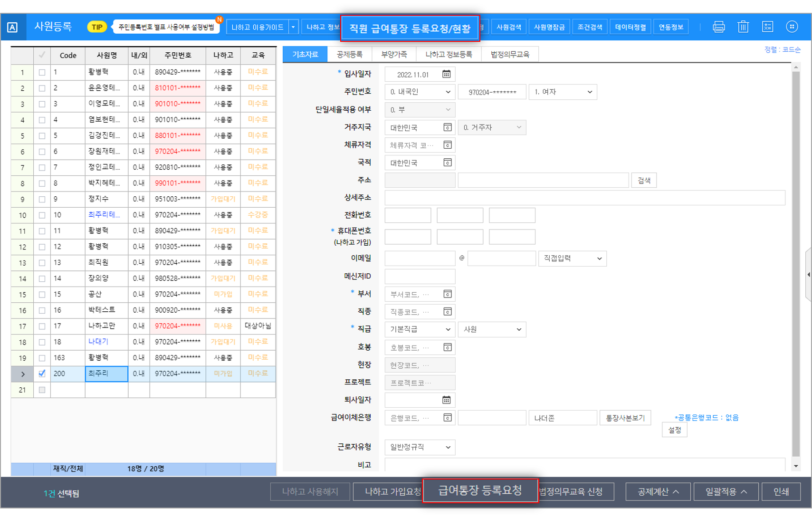Switch to the 나하고 정보등록 tab
Viewport: 812px width, 518px height.
pyautogui.click(x=449, y=54)
